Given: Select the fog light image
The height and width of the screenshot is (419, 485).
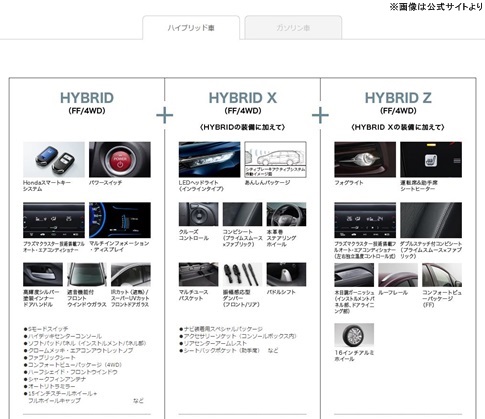Looking at the screenshot, I should pos(365,159).
